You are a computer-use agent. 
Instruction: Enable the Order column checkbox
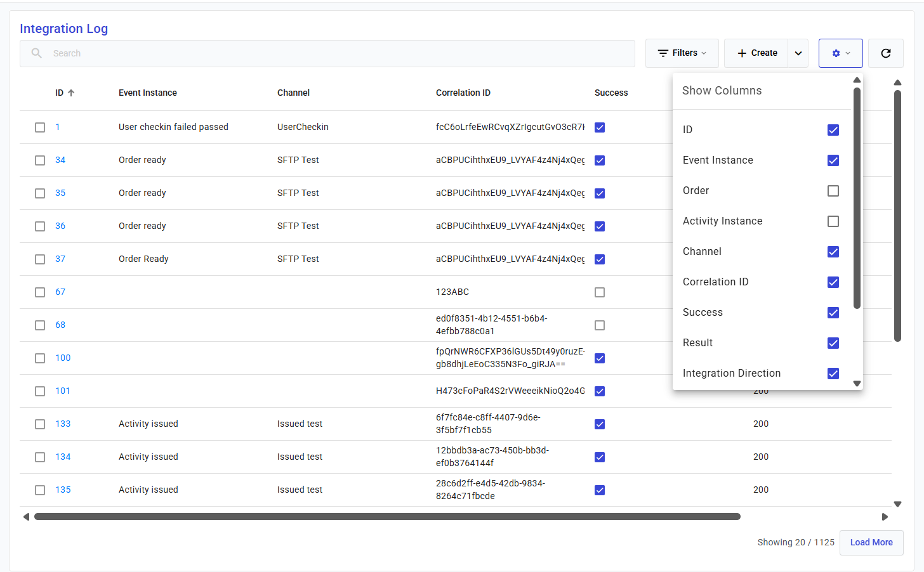pos(833,191)
